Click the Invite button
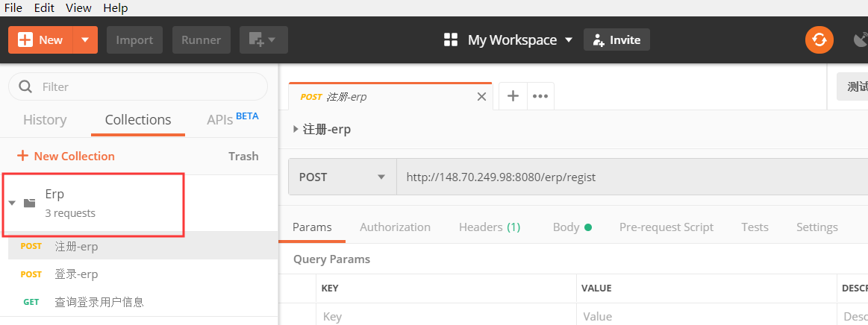Image resolution: width=868 pixels, height=325 pixels. [x=616, y=40]
